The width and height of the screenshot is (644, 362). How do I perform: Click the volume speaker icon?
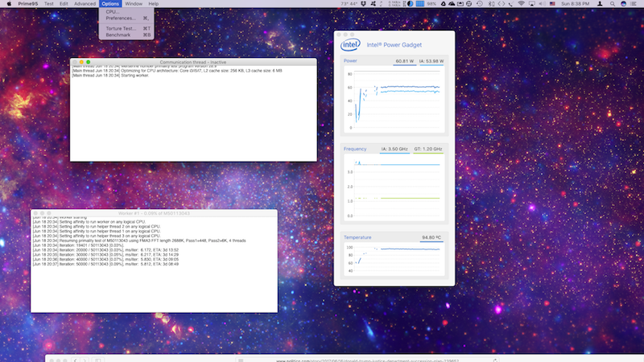(542, 4)
